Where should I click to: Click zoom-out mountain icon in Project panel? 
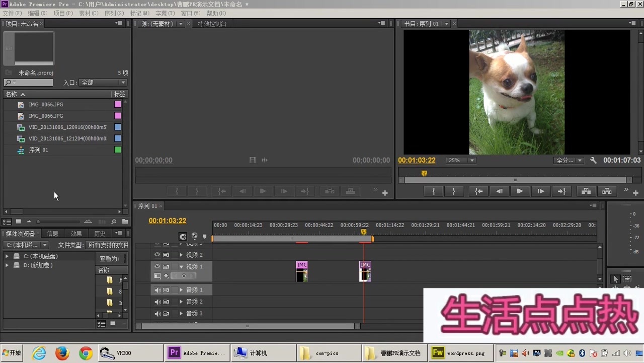[x=29, y=222]
